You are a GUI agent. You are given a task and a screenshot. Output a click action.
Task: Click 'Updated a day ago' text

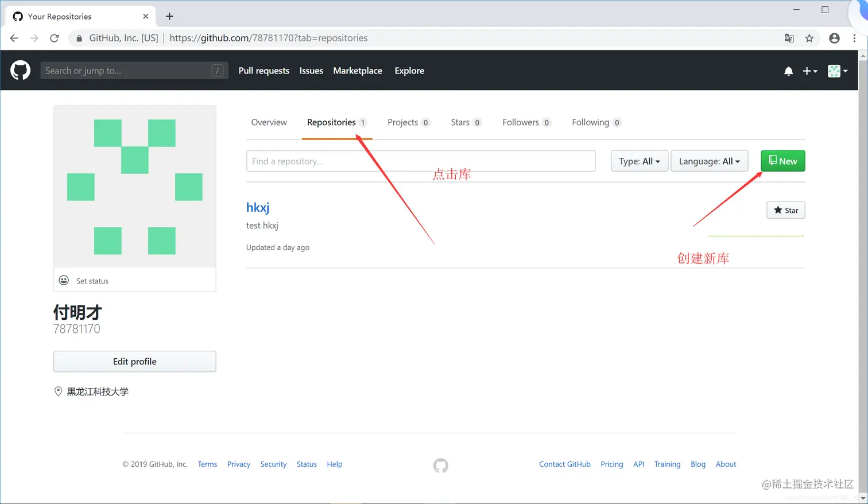[x=278, y=247]
